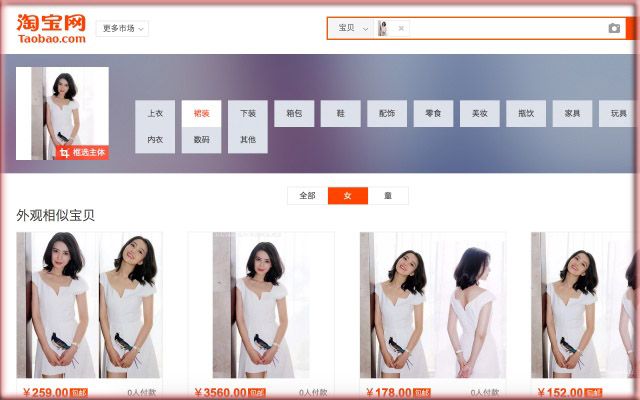The height and width of the screenshot is (400, 640).
Task: Select the 内衣 category
Action: (155, 140)
